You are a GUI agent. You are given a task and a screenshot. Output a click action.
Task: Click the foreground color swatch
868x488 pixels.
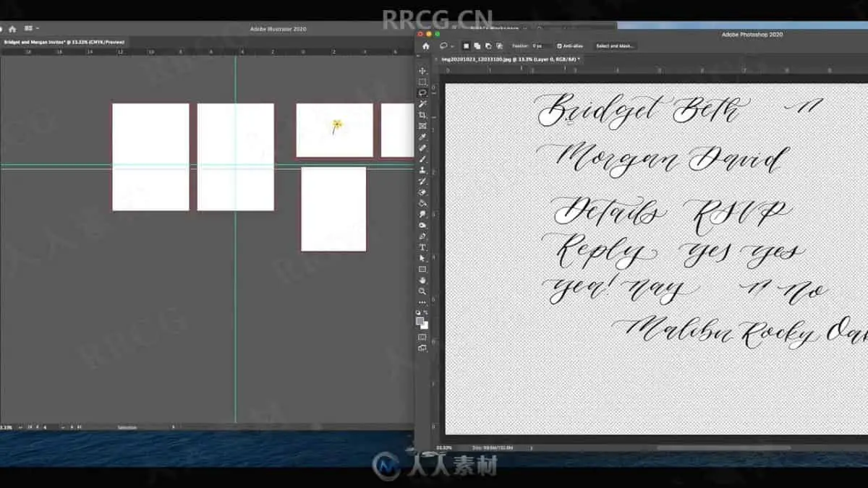pyautogui.click(x=420, y=321)
